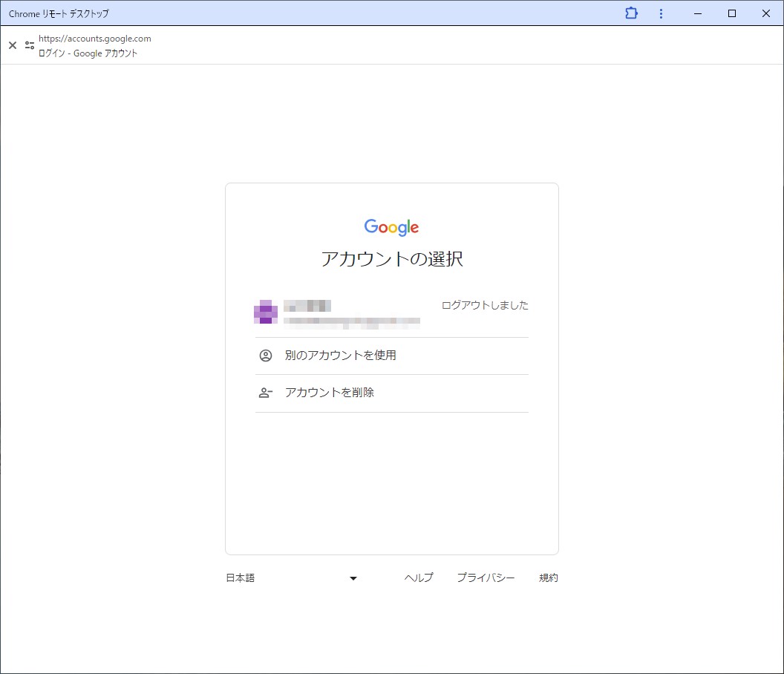Choose アカウントを削除 option
The height and width of the screenshot is (674, 784).
tap(391, 393)
